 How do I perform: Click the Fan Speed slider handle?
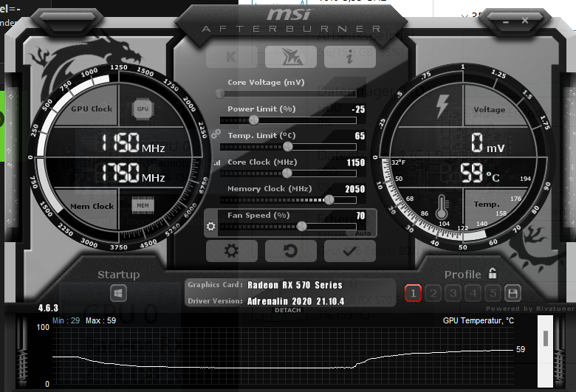pos(301,227)
